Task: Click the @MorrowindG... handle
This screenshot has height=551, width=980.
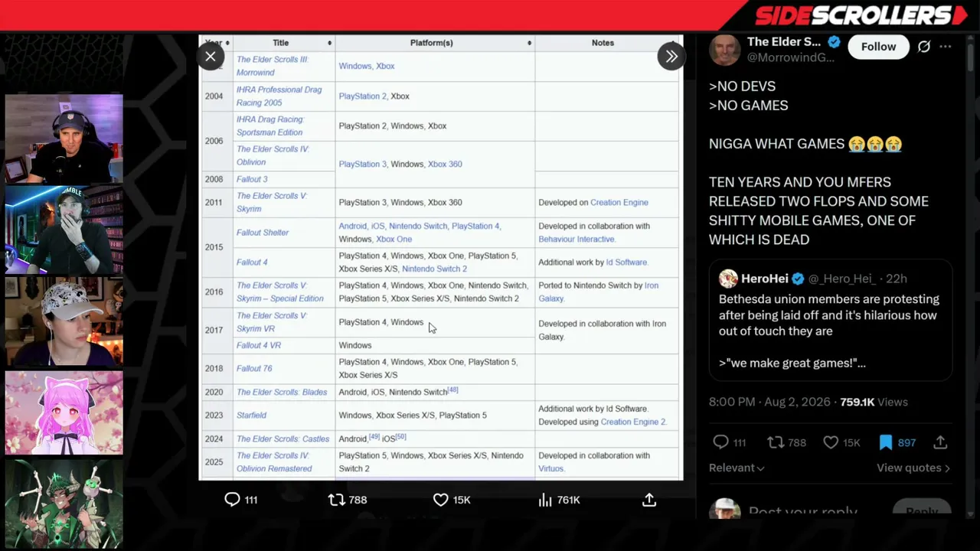Action: [x=790, y=57]
